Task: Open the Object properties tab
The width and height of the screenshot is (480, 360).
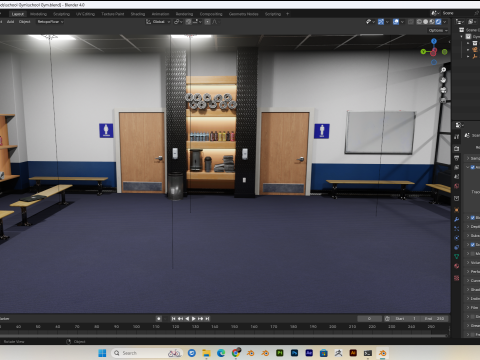Action: click(457, 210)
